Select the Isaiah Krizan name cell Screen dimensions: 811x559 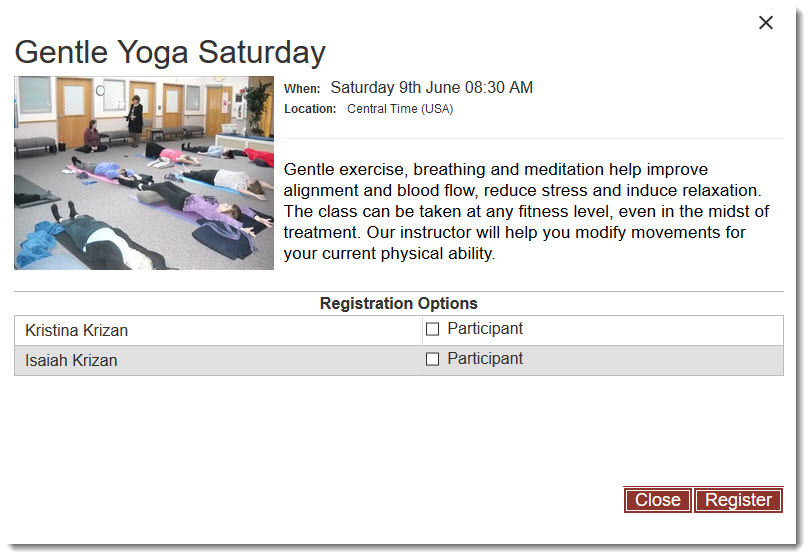tap(218, 360)
